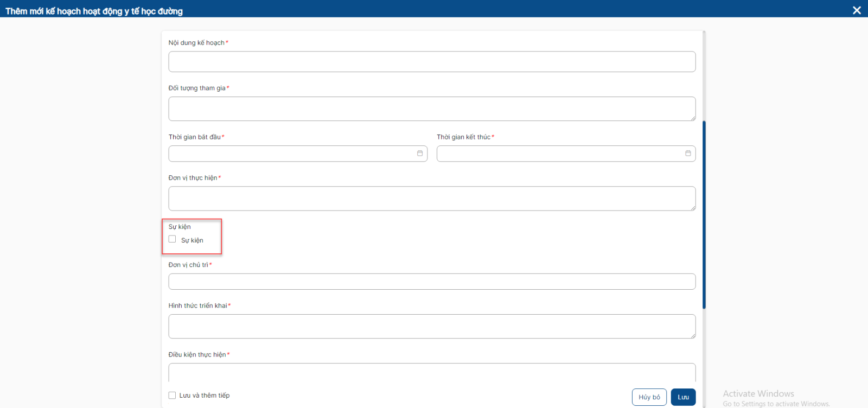Select the Đơn vị thực hiện textarea
The width and height of the screenshot is (868, 408).
432,199
